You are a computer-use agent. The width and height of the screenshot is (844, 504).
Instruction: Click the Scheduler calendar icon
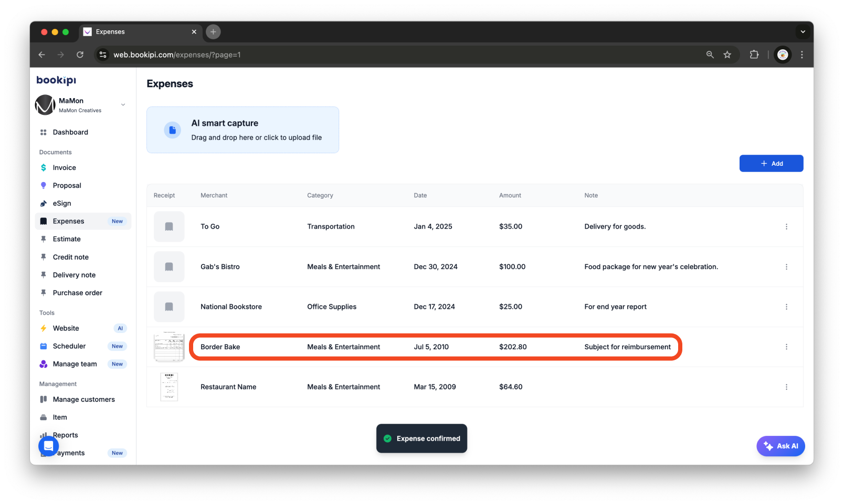click(43, 346)
